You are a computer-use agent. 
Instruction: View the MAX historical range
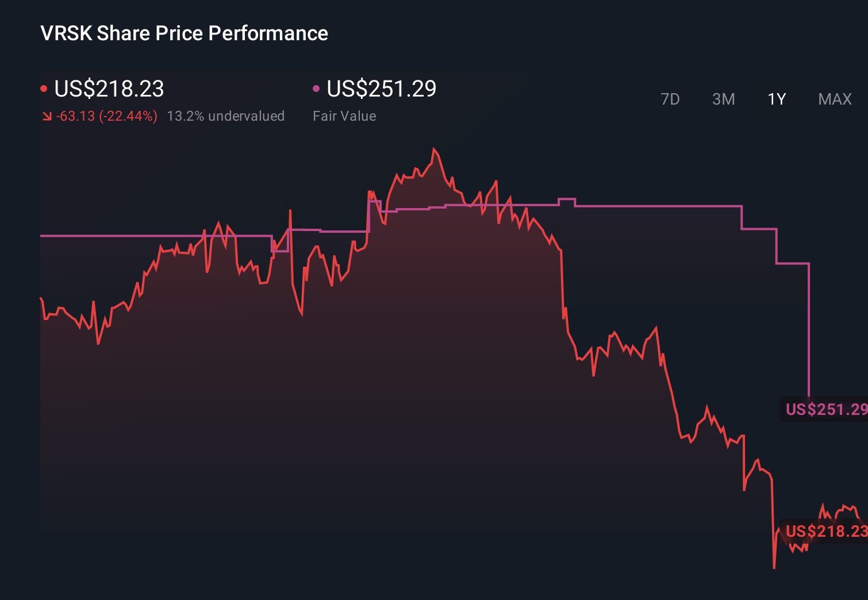[x=834, y=99]
